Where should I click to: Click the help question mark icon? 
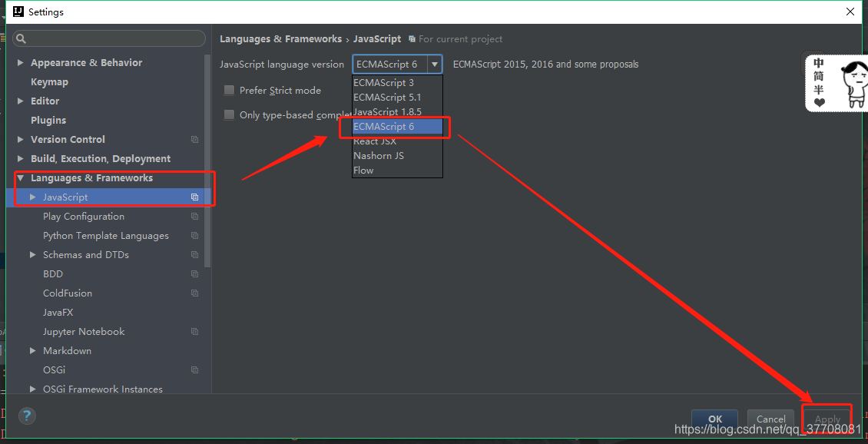27,416
